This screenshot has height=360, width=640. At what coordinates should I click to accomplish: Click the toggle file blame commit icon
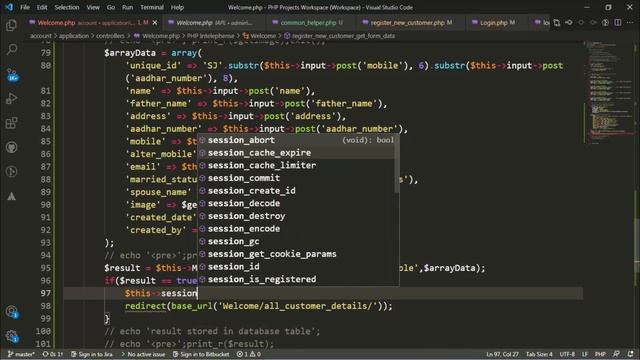coord(569,22)
